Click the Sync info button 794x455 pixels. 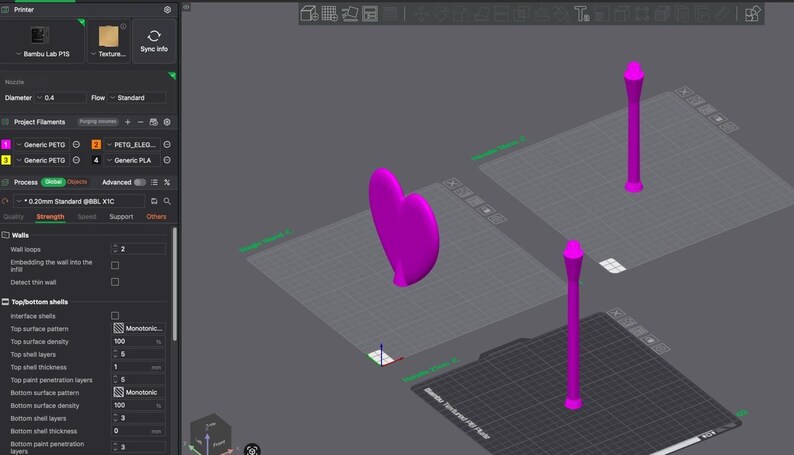point(154,41)
